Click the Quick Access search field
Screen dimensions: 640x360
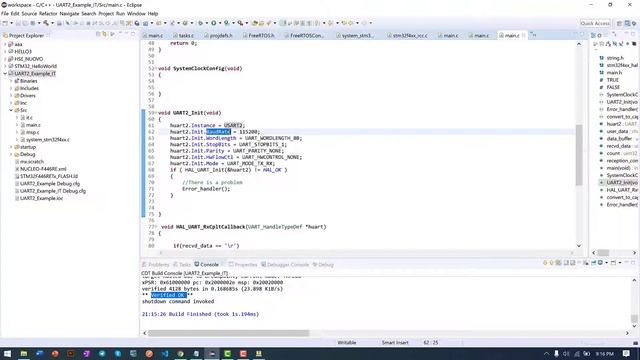click(595, 23)
